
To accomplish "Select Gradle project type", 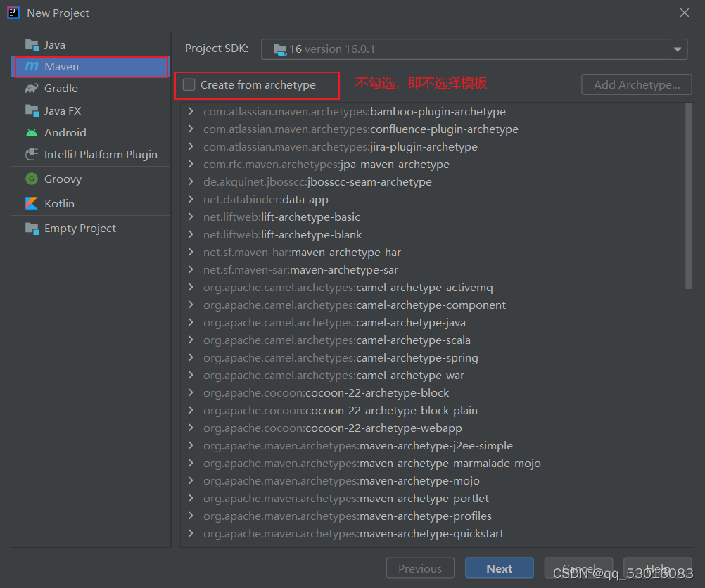I will (x=91, y=89).
